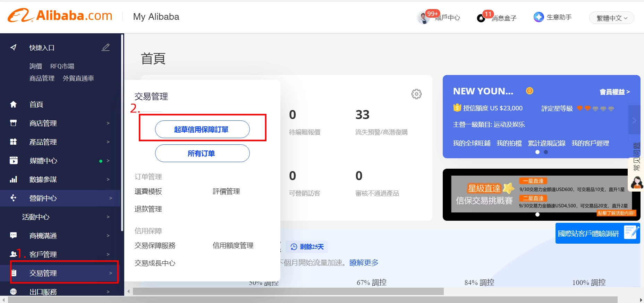Click the quick entry paper-plane icon

(x=14, y=47)
